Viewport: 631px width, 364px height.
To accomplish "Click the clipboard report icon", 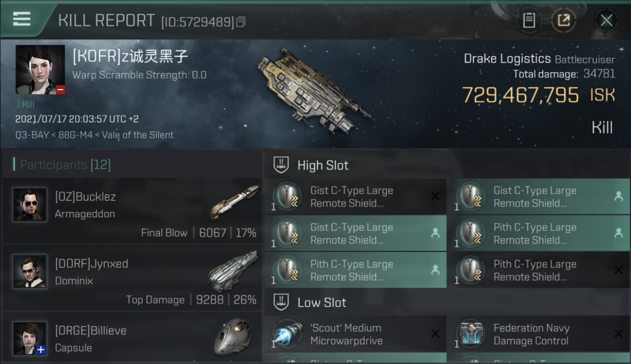I will coord(529,20).
